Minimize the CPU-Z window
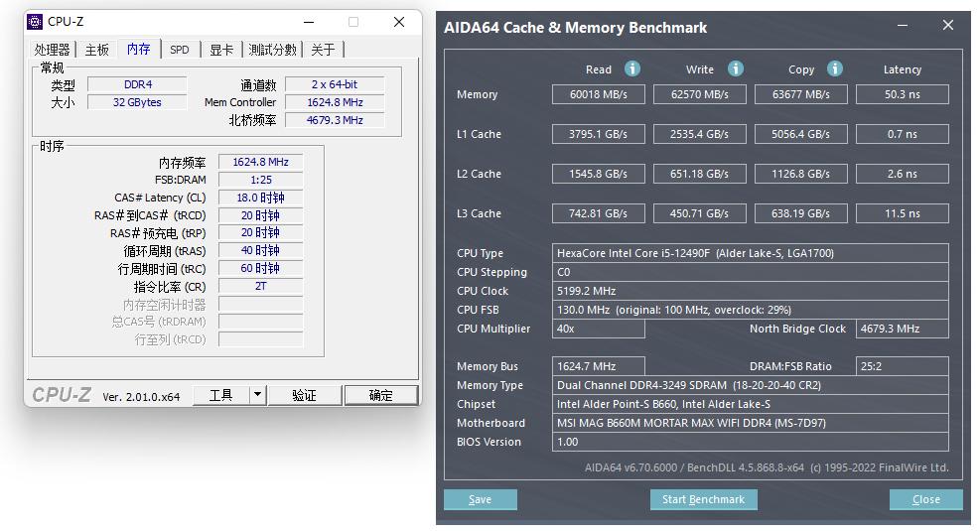Image resolution: width=980 pixels, height=531 pixels. tap(309, 23)
